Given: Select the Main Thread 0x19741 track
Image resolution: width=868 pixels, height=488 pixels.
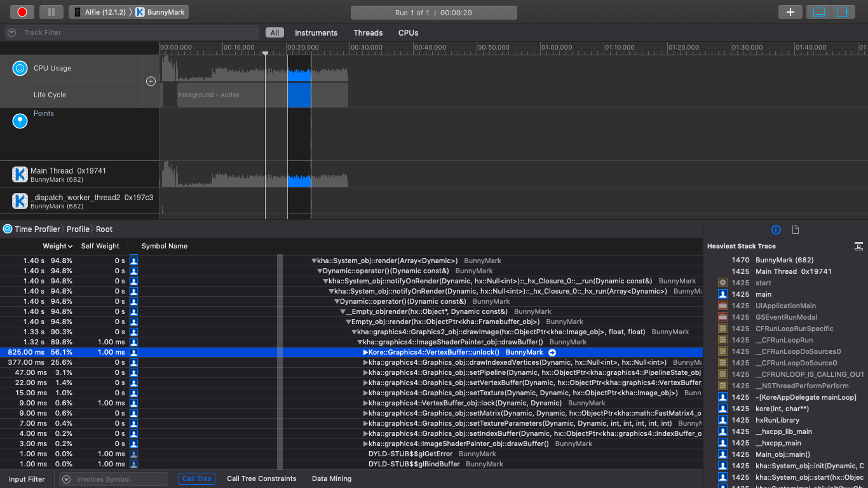Looking at the screenshot, I should (x=79, y=174).
